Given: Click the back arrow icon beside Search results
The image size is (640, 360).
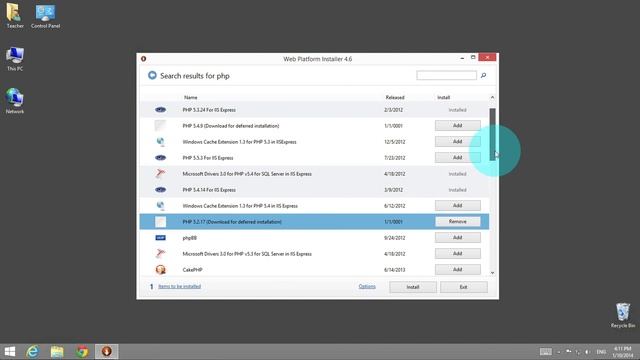Looking at the screenshot, I should coord(152,76).
